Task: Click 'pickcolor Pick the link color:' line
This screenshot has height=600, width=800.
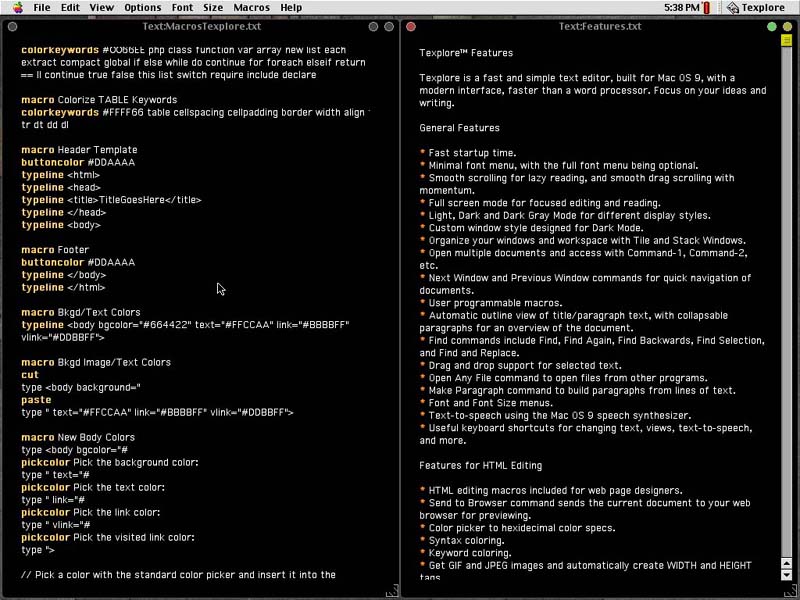Action: click(x=90, y=512)
